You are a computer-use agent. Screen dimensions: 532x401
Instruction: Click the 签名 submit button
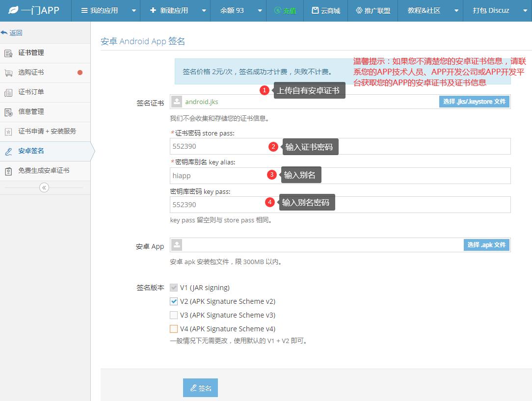tap(201, 388)
